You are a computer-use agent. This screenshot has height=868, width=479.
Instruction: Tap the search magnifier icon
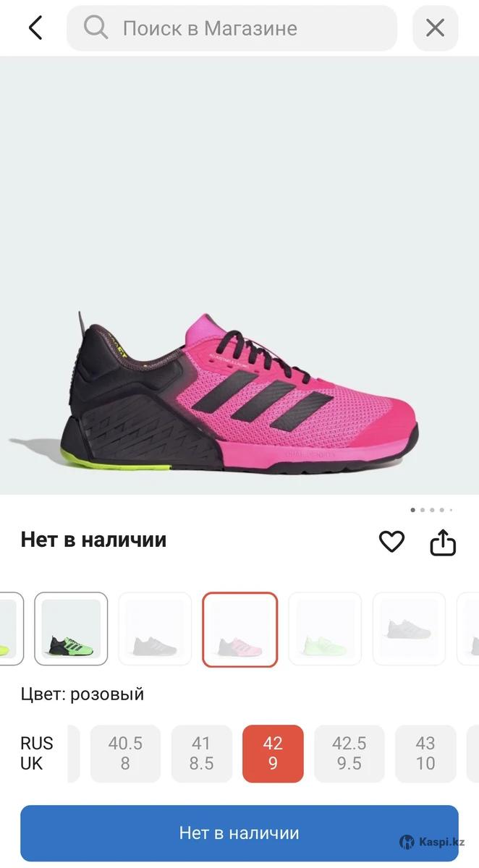(96, 28)
